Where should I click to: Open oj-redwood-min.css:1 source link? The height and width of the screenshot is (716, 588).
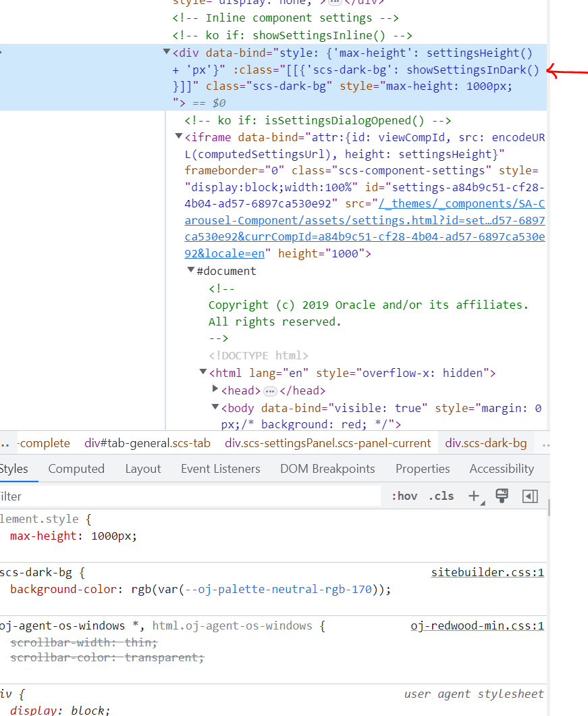477,625
